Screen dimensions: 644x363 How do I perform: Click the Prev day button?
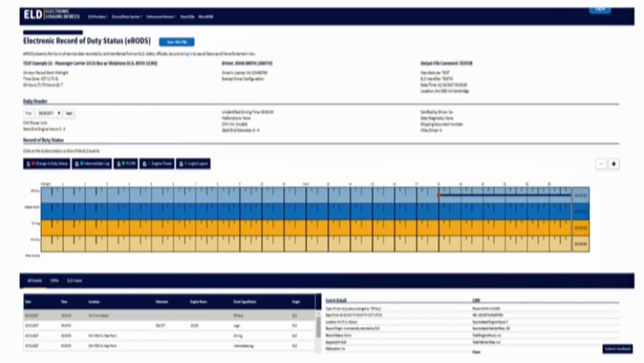coord(29,113)
